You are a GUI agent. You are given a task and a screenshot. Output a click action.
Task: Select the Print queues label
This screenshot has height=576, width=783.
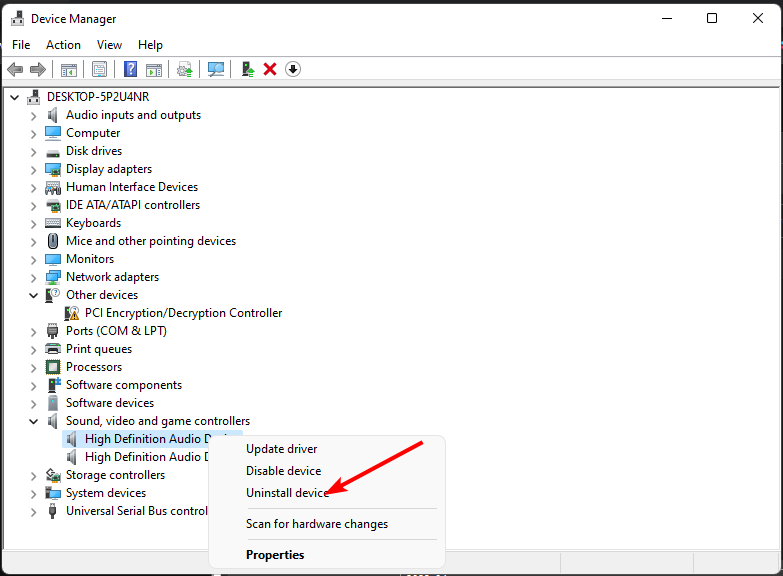[99, 349]
